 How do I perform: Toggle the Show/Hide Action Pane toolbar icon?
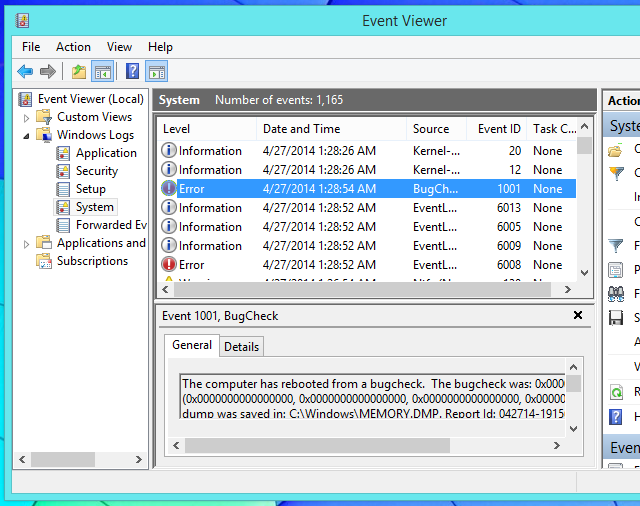click(x=157, y=72)
